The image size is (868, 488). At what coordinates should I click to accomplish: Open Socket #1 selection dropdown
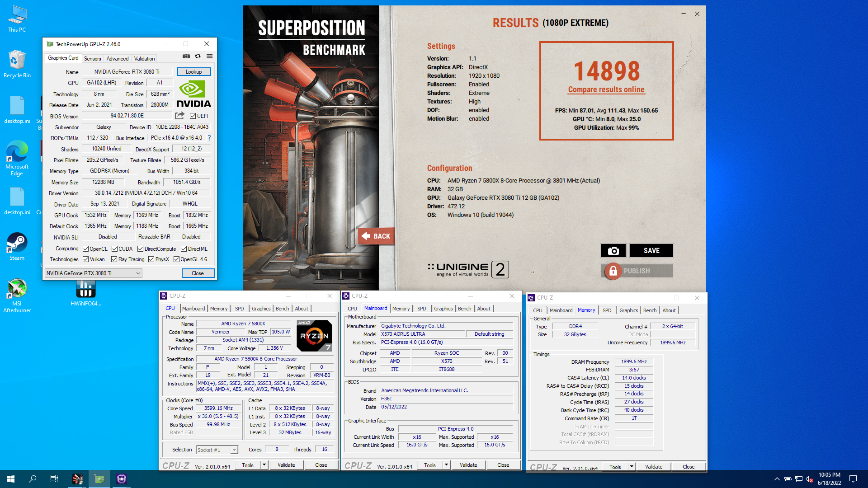coord(217,450)
